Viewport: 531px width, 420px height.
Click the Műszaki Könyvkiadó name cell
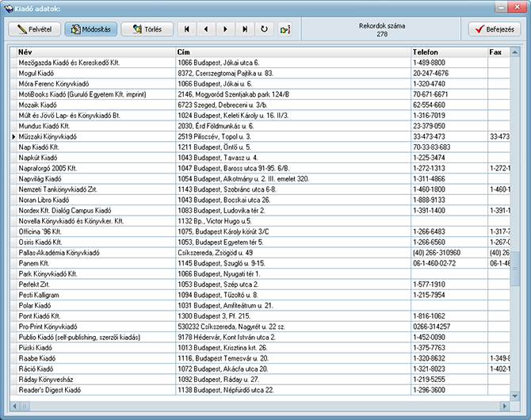[96, 137]
